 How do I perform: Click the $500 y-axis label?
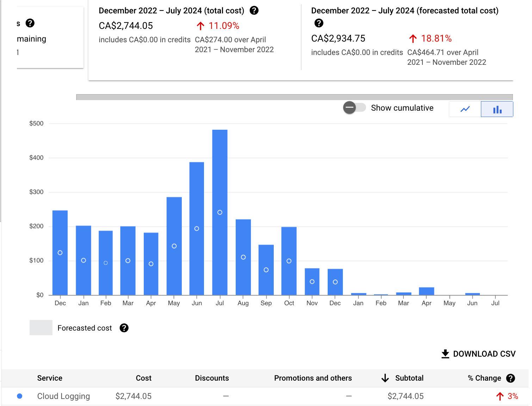pos(36,123)
